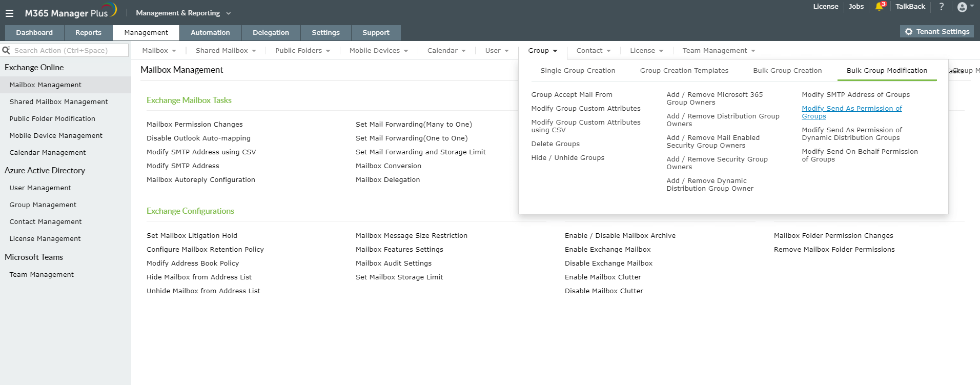Collapse the Group dropdown menu
The height and width of the screenshot is (385, 980).
tap(543, 51)
